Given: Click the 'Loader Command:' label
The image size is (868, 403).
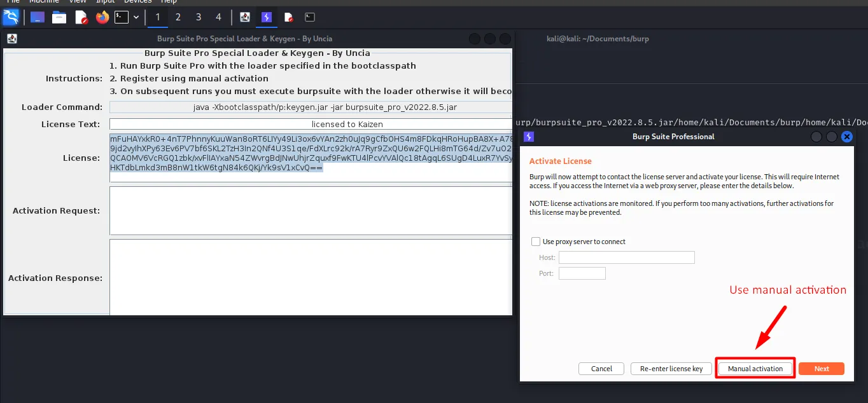Looking at the screenshot, I should coord(62,107).
